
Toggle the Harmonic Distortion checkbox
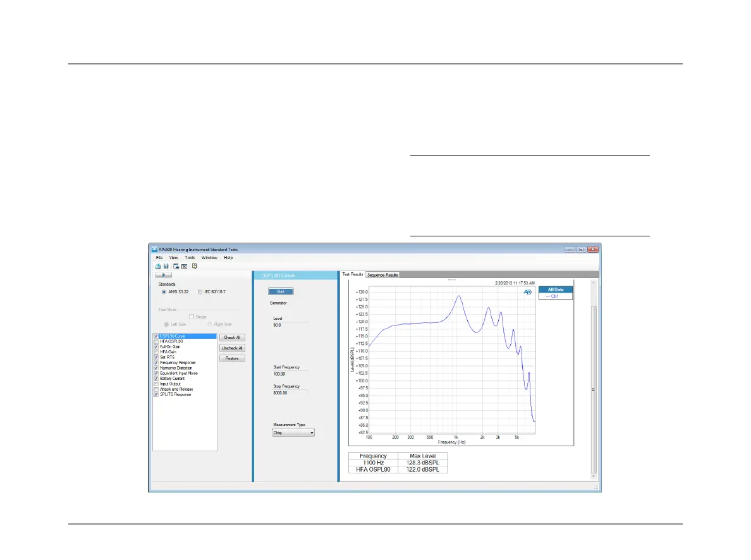[x=156, y=368]
